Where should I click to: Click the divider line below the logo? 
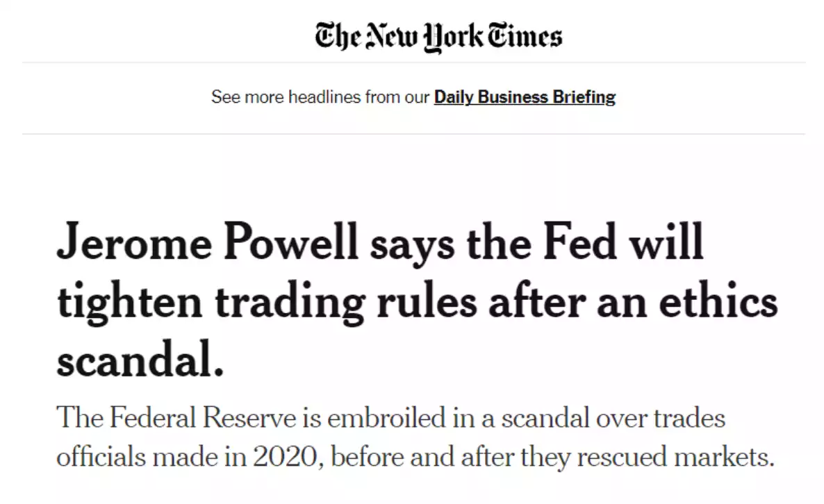413,62
